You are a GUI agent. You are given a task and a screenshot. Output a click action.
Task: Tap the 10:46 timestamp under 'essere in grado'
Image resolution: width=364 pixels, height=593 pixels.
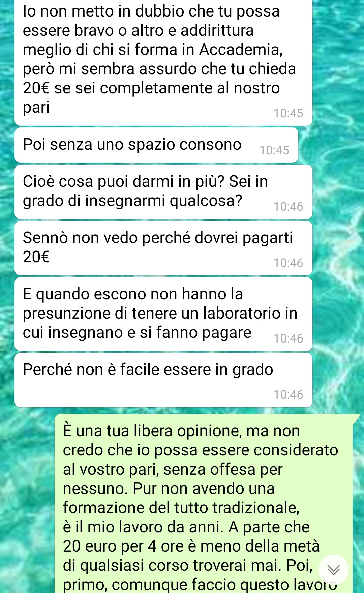click(x=289, y=395)
